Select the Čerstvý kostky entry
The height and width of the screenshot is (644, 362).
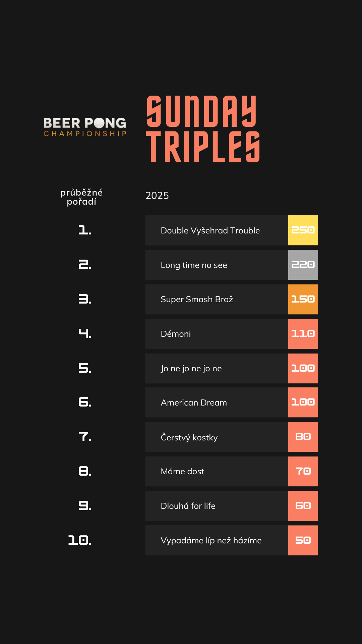(x=217, y=437)
